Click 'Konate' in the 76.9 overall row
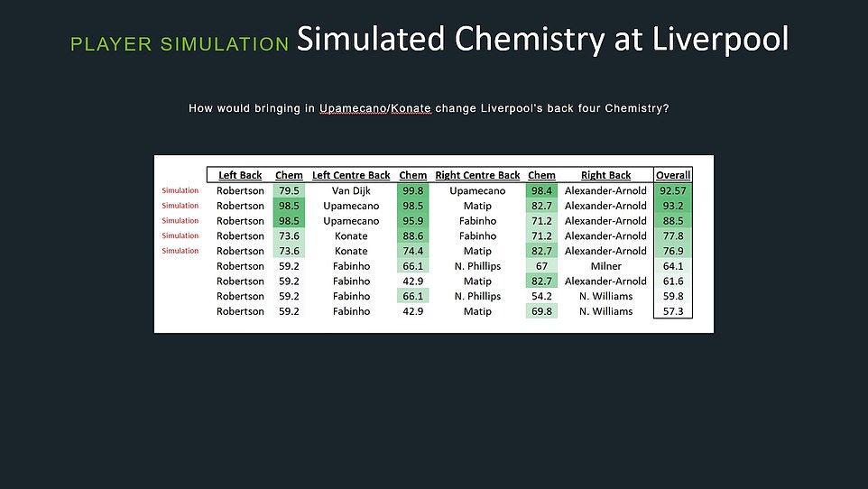Viewport: 868px width, 489px height. pos(351,251)
